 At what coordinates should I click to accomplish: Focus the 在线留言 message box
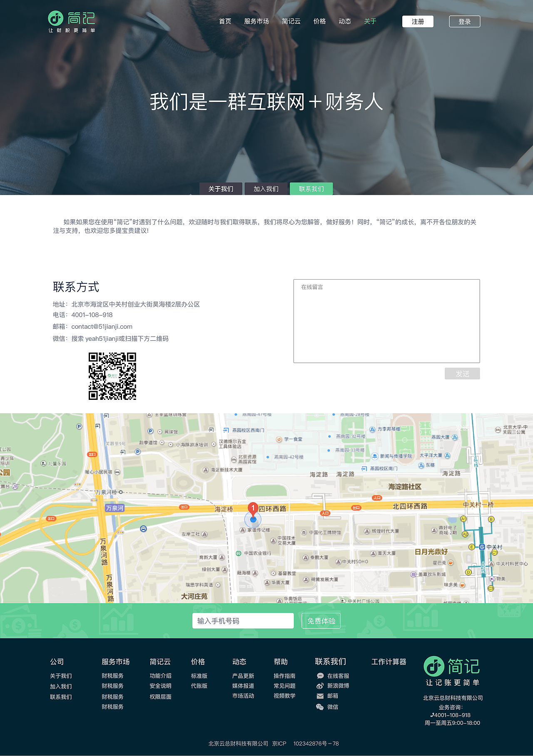(x=386, y=321)
